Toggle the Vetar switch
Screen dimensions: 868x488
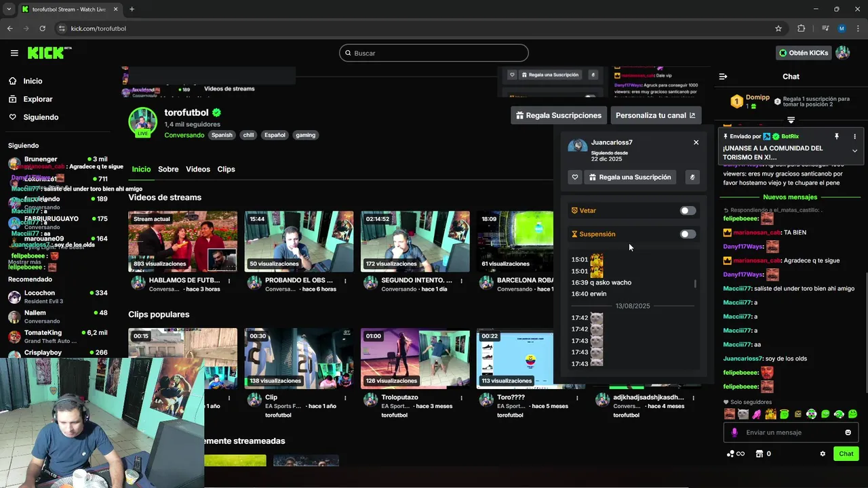pyautogui.click(x=688, y=211)
